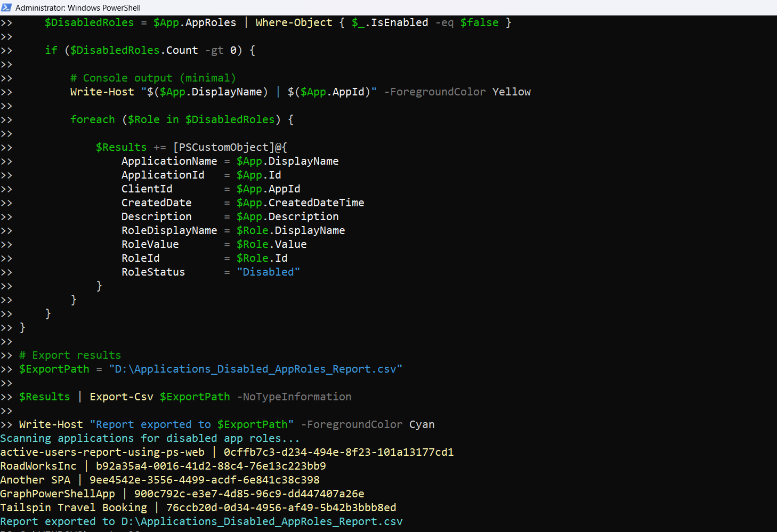Click the Yellow foreground color value
The image size is (777, 532).
click(x=511, y=92)
